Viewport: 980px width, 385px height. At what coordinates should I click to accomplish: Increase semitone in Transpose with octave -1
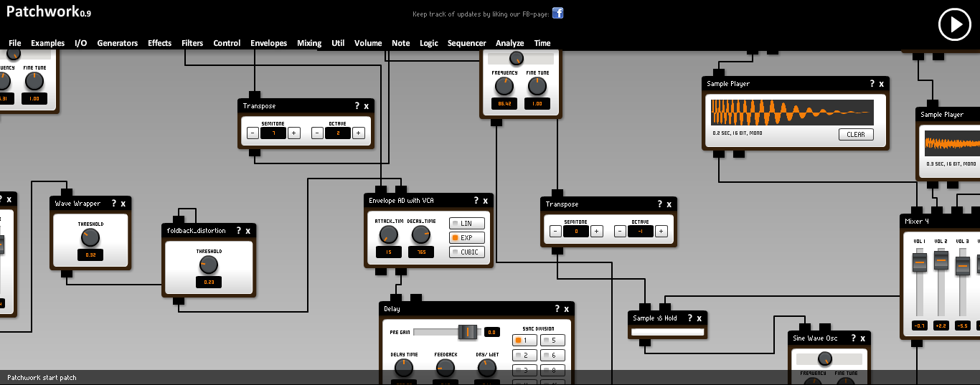tap(597, 231)
